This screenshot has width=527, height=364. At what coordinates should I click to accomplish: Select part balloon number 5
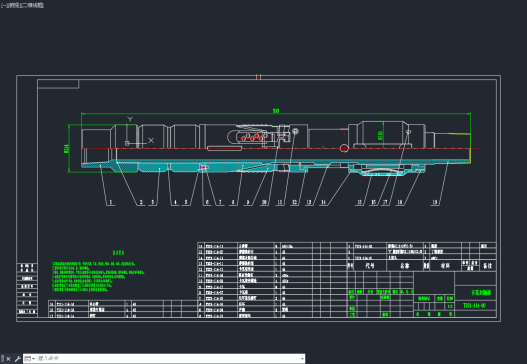(x=186, y=202)
